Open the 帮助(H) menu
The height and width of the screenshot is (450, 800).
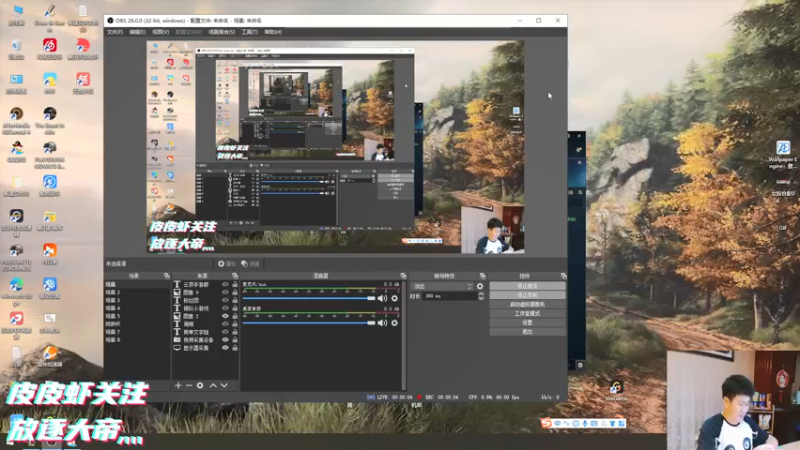273,32
